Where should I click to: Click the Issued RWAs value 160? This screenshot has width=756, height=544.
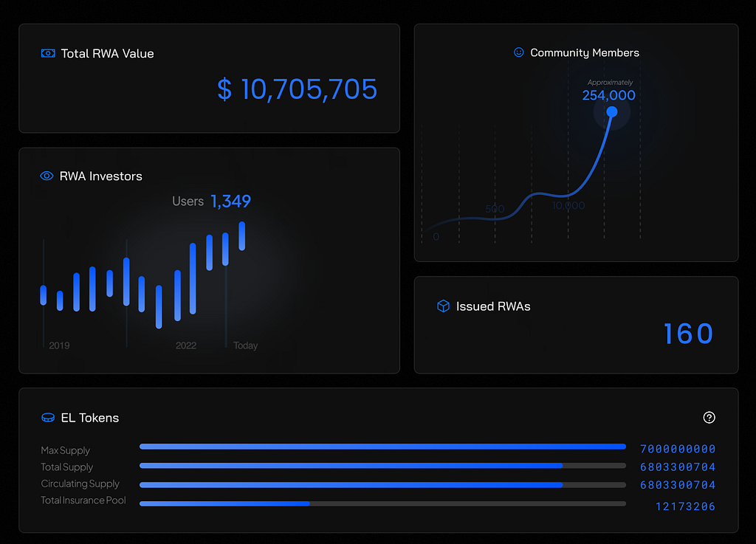(689, 334)
